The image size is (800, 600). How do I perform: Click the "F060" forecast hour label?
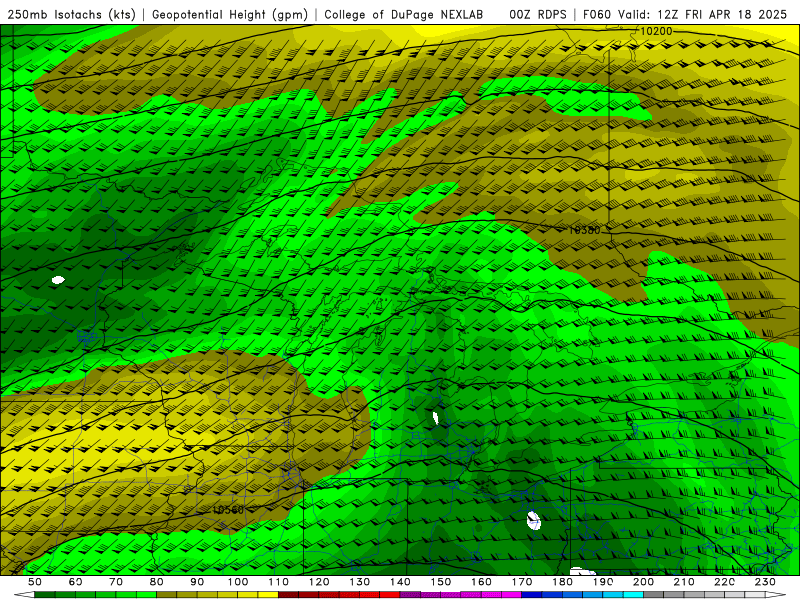[x=597, y=14]
